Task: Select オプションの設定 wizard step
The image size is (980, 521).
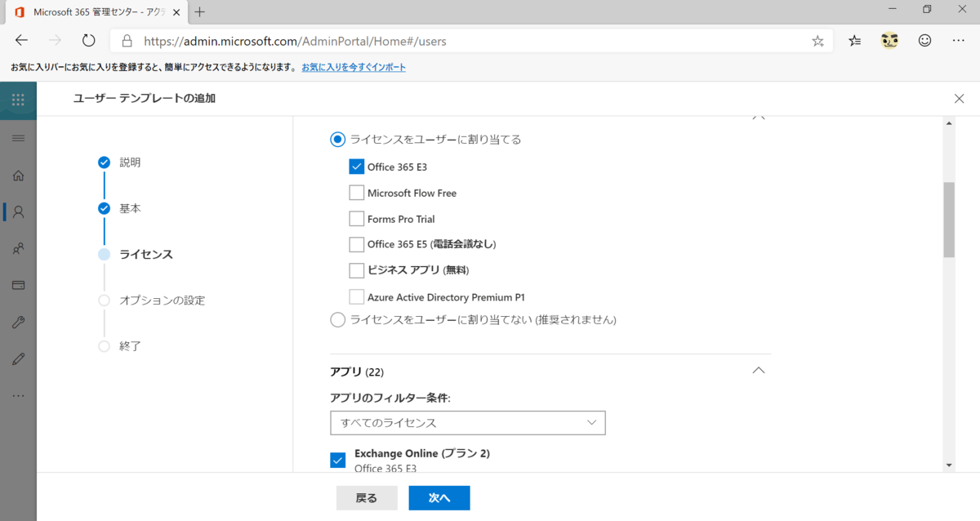Action: (x=162, y=300)
